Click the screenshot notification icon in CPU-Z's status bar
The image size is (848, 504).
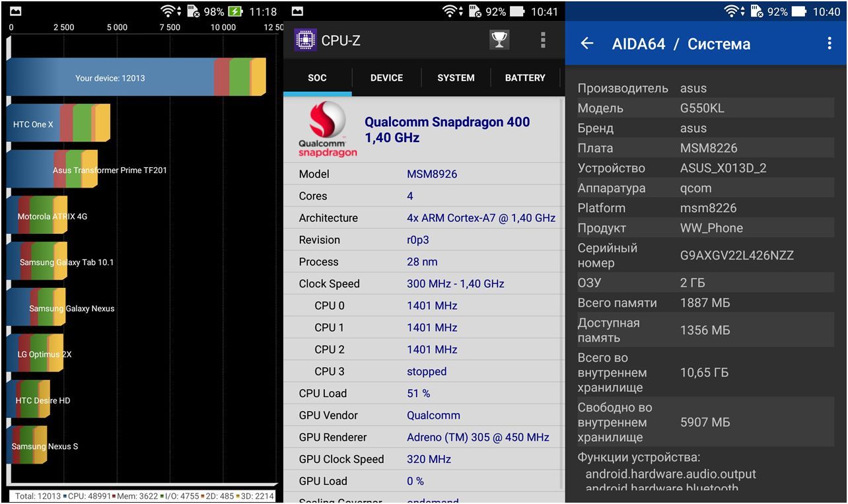coord(297,11)
